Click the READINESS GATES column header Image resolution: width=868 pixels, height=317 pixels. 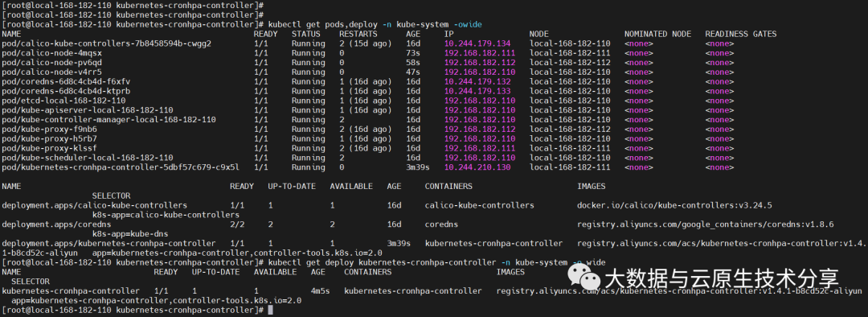(x=741, y=34)
